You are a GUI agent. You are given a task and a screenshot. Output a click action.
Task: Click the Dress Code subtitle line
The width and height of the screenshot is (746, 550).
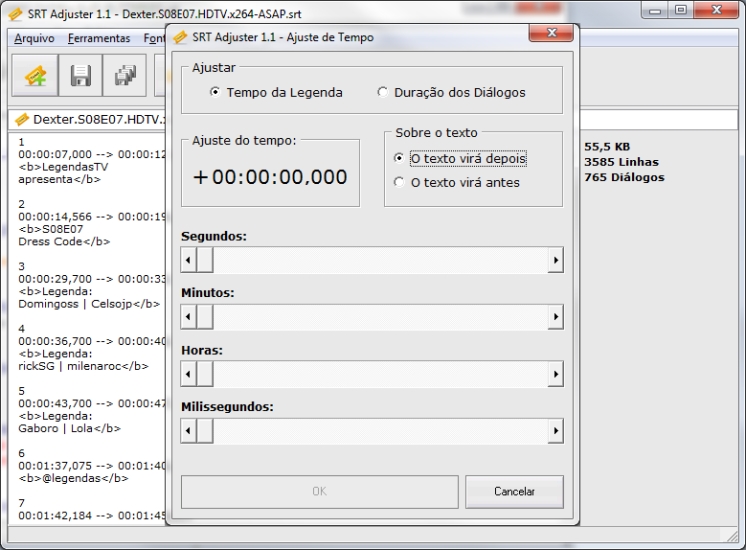(x=64, y=241)
